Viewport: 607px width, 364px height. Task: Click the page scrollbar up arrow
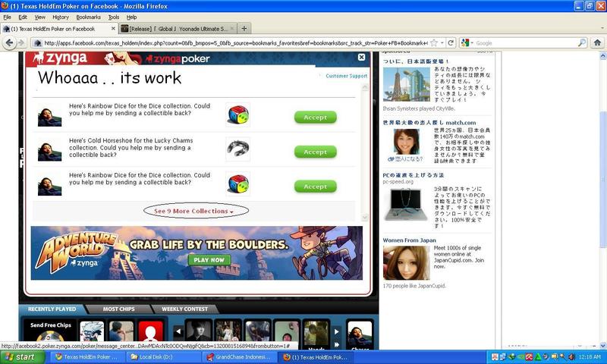602,56
